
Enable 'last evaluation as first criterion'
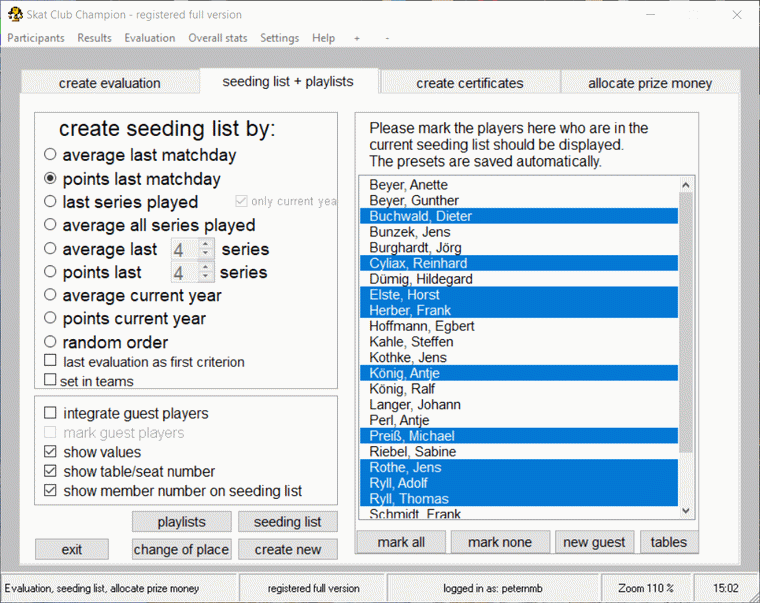tap(50, 361)
